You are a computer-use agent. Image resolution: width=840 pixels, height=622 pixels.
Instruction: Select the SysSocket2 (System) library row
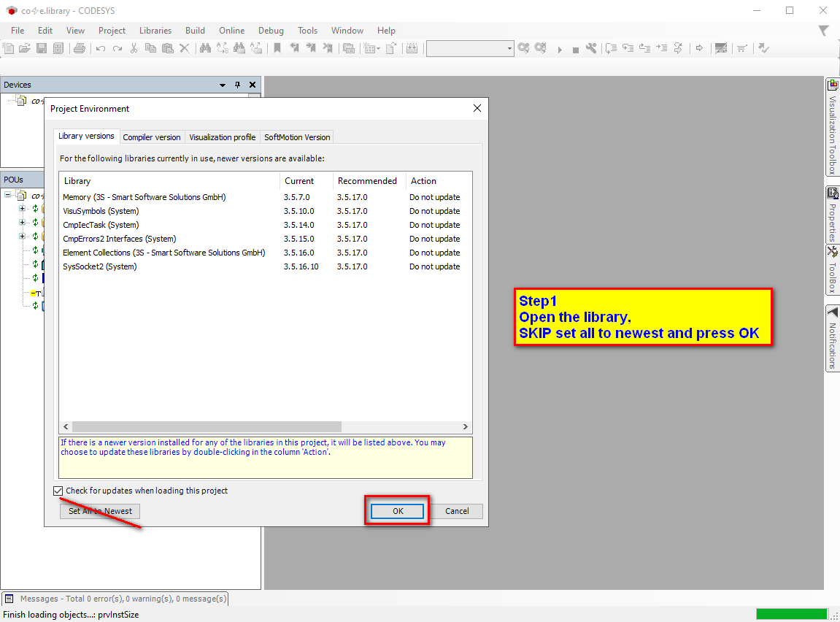100,266
